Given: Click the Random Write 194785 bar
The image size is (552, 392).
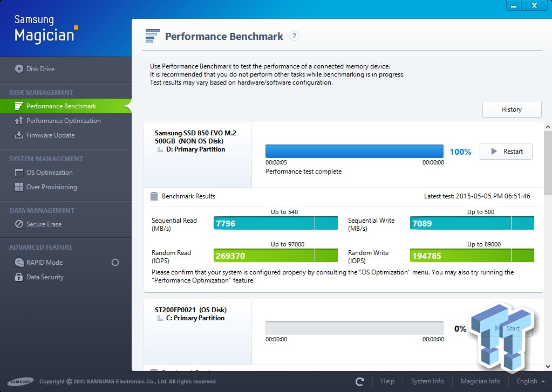Looking at the screenshot, I should 472,256.
